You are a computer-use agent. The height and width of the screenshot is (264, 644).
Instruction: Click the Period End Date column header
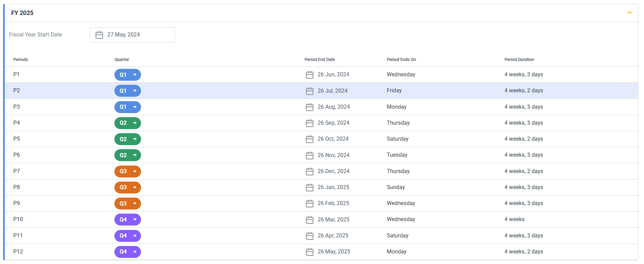319,60
